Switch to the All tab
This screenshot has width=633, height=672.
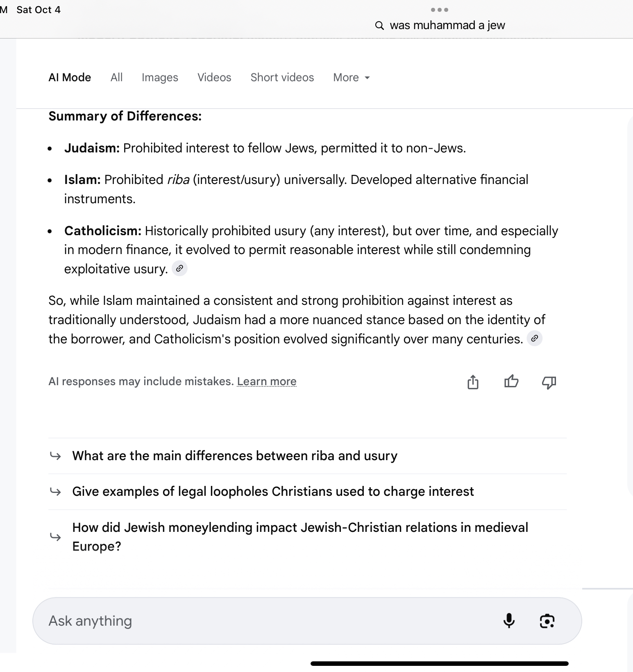point(116,77)
